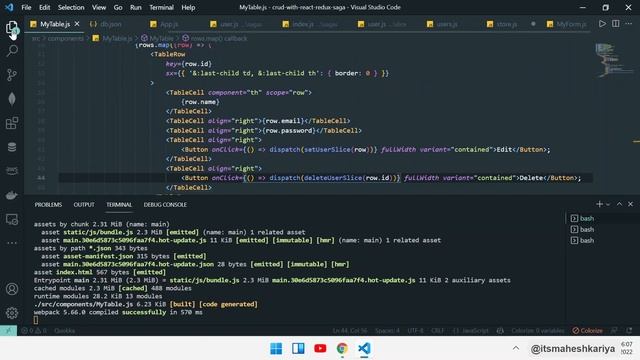
Task: Click errors and warnings count in status bar
Action: [x=34, y=331]
